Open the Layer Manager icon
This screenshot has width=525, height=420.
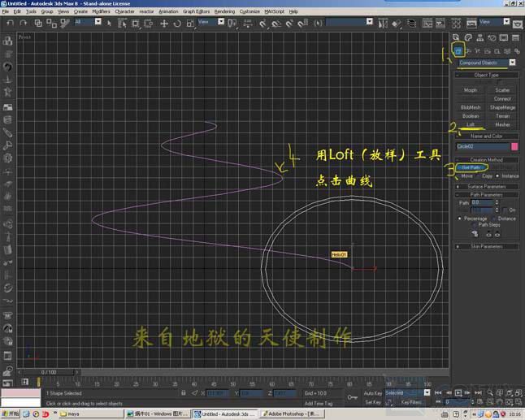411,23
